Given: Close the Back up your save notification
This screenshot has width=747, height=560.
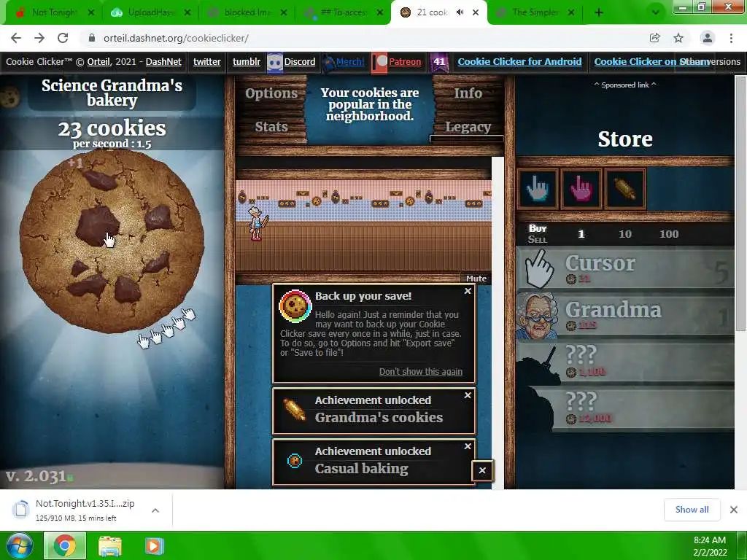Looking at the screenshot, I should pyautogui.click(x=468, y=291).
